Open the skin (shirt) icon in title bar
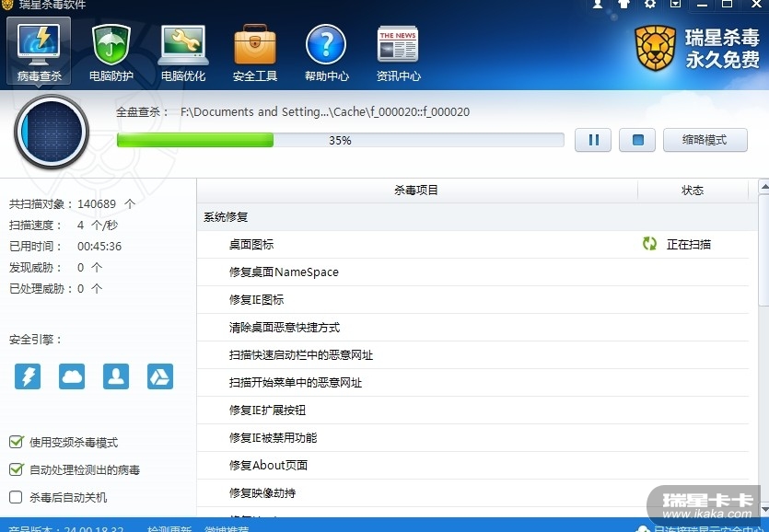The height and width of the screenshot is (532, 769). (x=623, y=5)
